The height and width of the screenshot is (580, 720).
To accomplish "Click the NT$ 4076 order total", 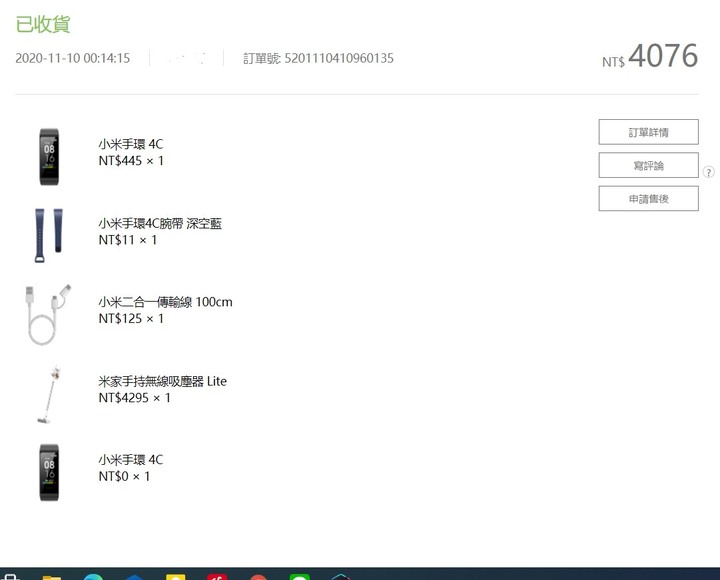I will 650,56.
